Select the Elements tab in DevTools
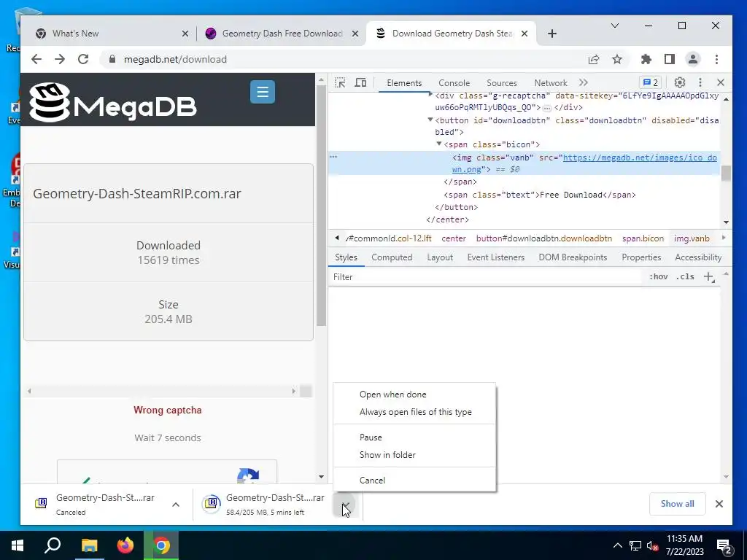This screenshot has height=560, width=747. [x=404, y=83]
